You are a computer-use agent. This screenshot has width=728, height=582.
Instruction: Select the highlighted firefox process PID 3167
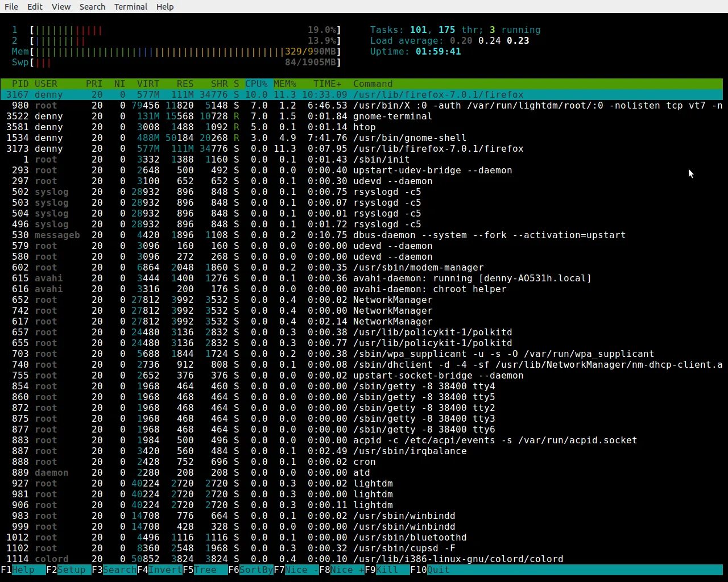pos(362,94)
